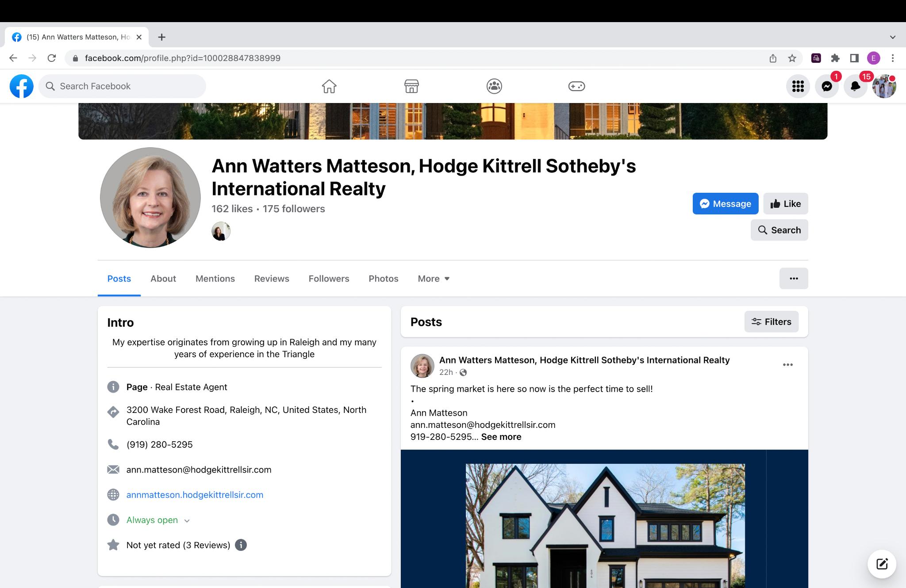
Task: Open the Gaming icon
Action: point(576,86)
